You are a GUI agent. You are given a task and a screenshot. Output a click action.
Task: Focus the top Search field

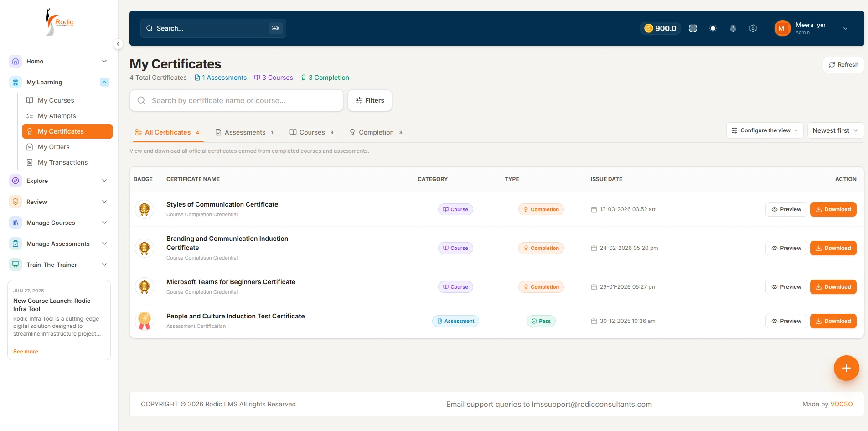[x=213, y=28]
